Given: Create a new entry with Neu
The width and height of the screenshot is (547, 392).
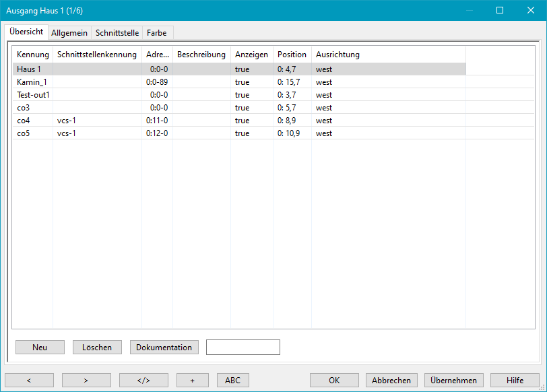Looking at the screenshot, I should (x=40, y=347).
